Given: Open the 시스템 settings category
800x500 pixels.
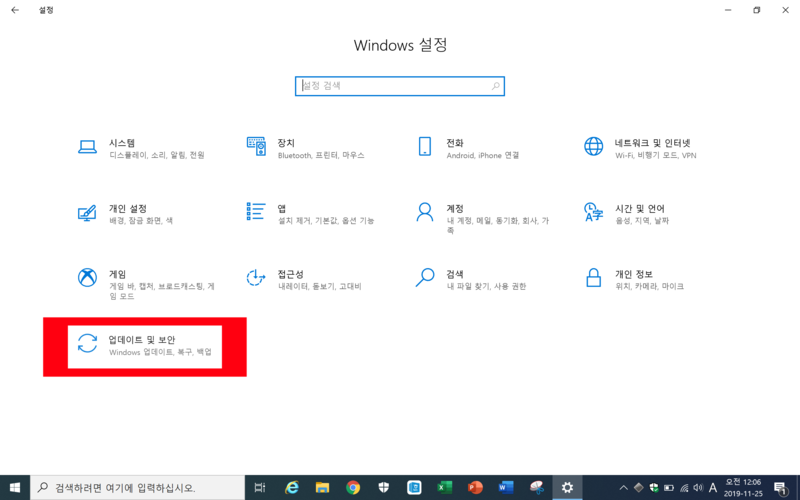Looking at the screenshot, I should [x=141, y=148].
